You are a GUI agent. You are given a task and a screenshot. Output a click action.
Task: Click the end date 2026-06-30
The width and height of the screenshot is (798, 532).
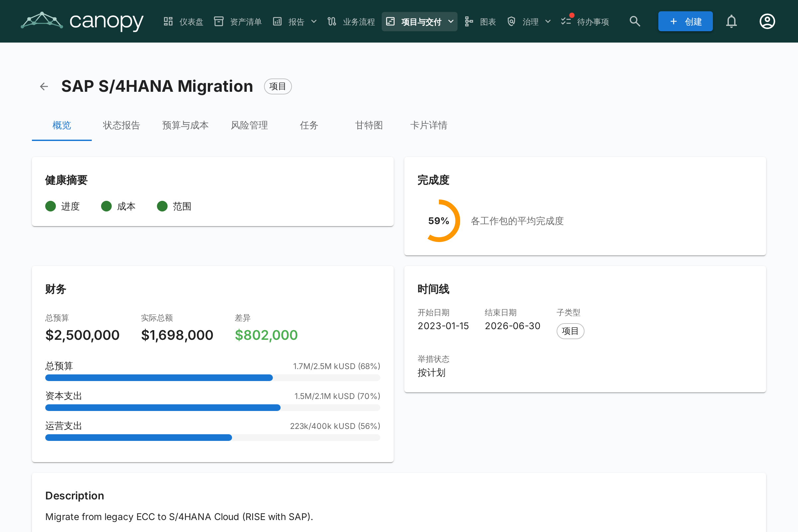tap(512, 326)
